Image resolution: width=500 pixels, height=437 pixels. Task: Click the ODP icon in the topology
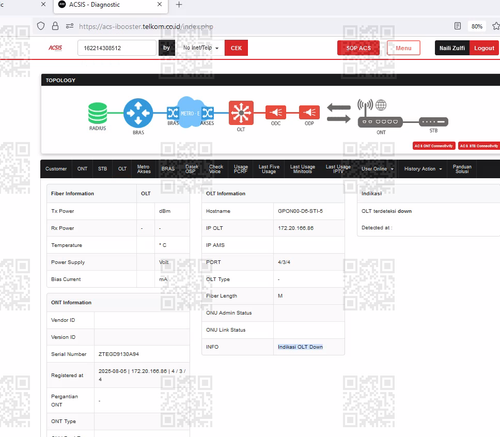point(309,112)
